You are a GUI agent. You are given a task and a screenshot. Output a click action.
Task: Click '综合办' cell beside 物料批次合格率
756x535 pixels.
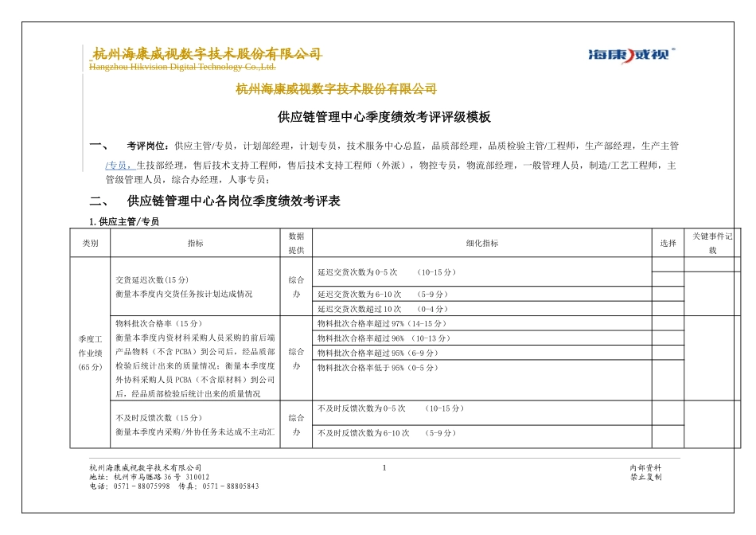coord(297,358)
